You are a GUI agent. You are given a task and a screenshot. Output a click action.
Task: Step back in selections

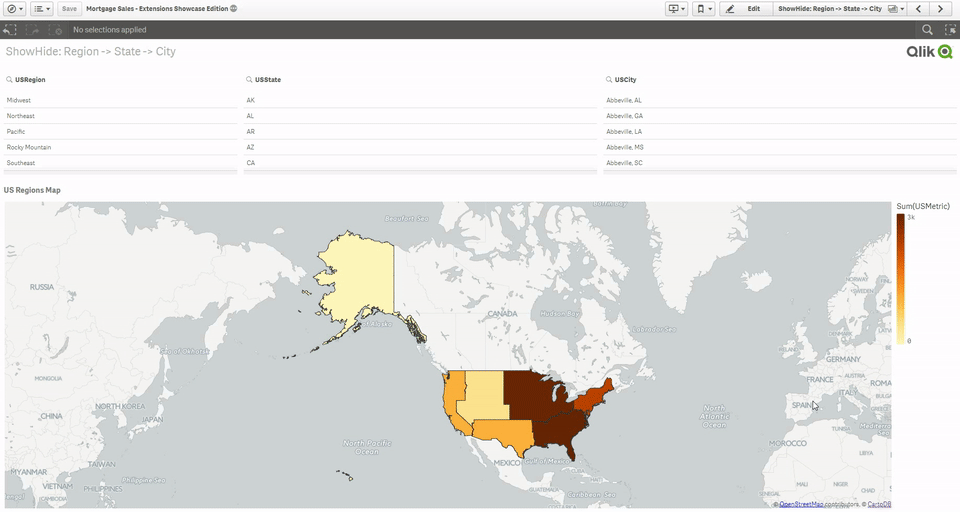pos(10,29)
